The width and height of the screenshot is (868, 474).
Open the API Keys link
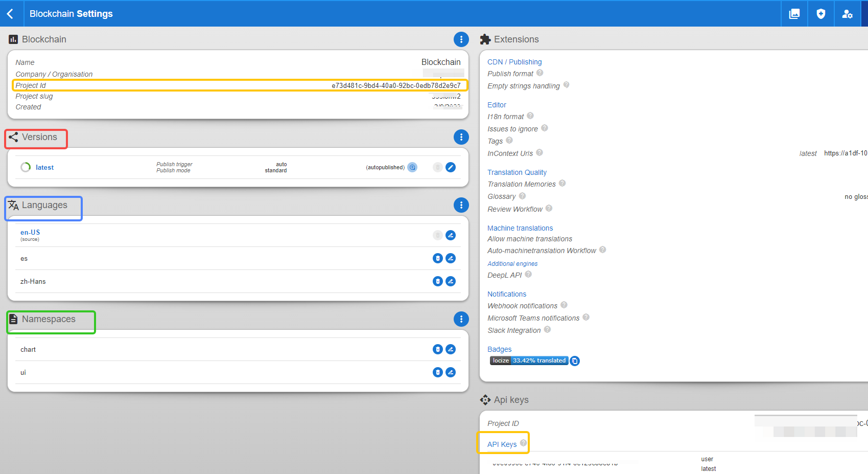[x=502, y=444]
